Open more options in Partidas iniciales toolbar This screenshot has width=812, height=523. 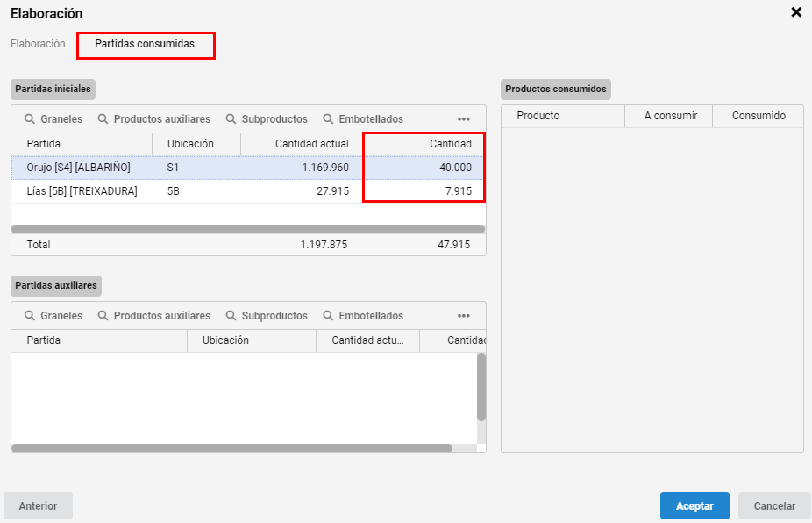(x=464, y=119)
